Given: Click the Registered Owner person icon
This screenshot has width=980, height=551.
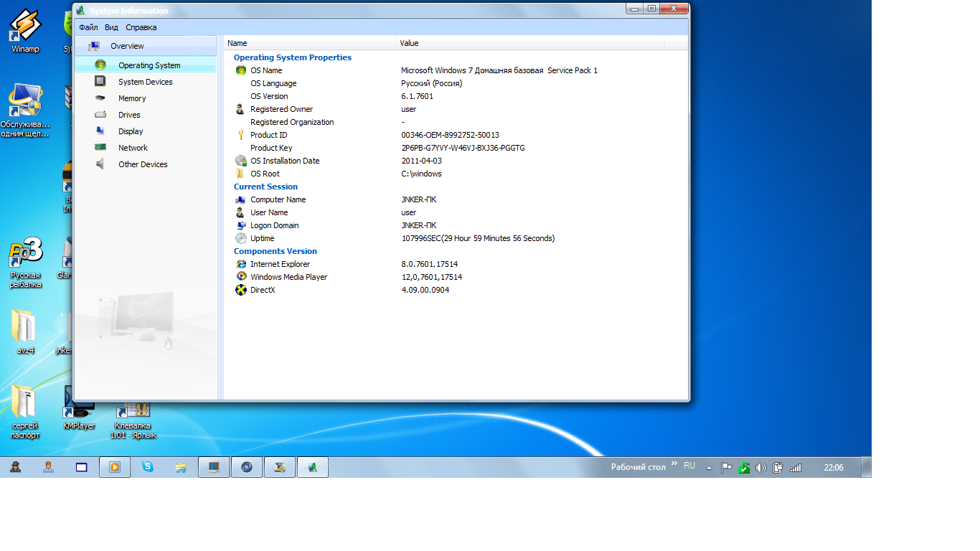Looking at the screenshot, I should (240, 109).
